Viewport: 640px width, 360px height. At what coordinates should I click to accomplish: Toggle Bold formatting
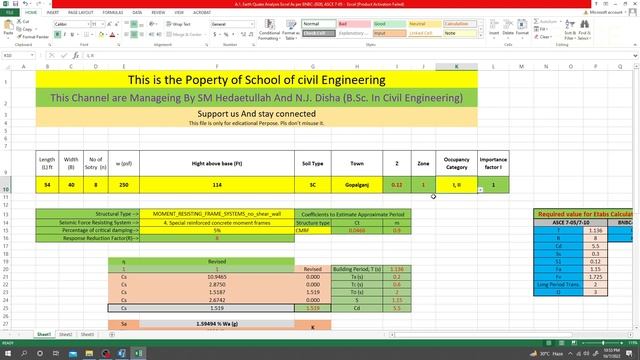pos(57,35)
